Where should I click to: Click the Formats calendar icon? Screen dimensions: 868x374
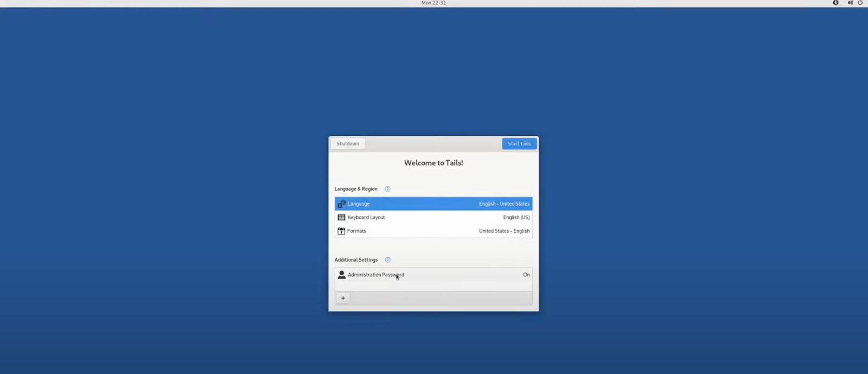[x=341, y=231]
